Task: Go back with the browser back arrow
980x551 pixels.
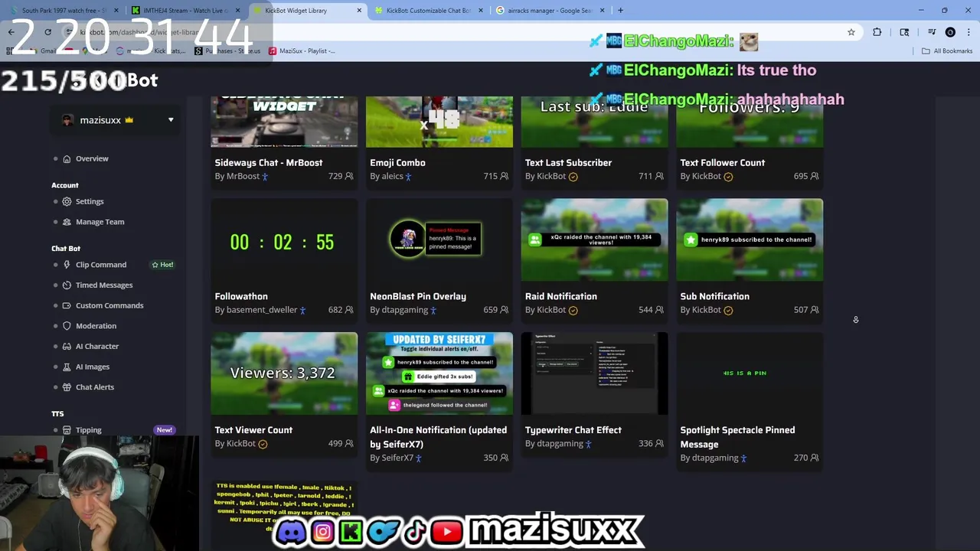Action: 11,32
